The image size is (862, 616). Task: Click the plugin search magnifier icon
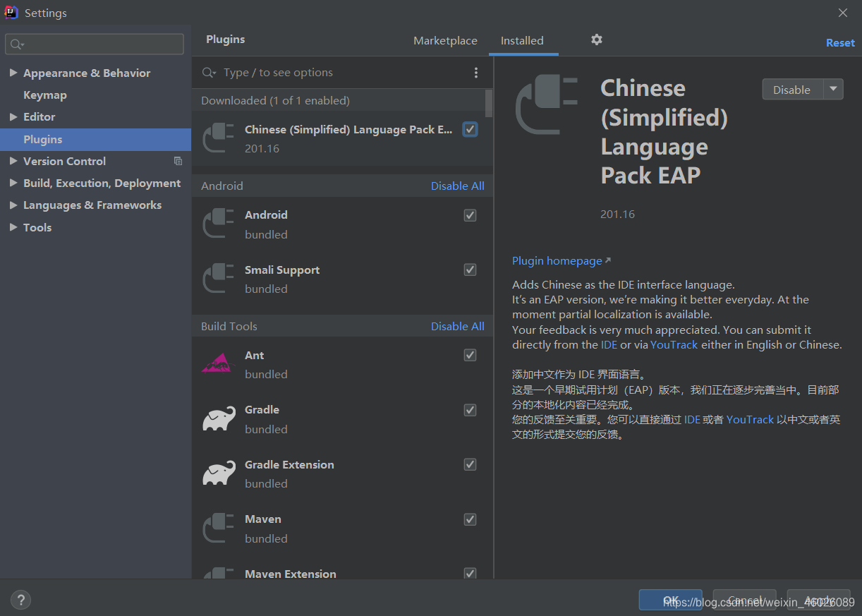(209, 73)
